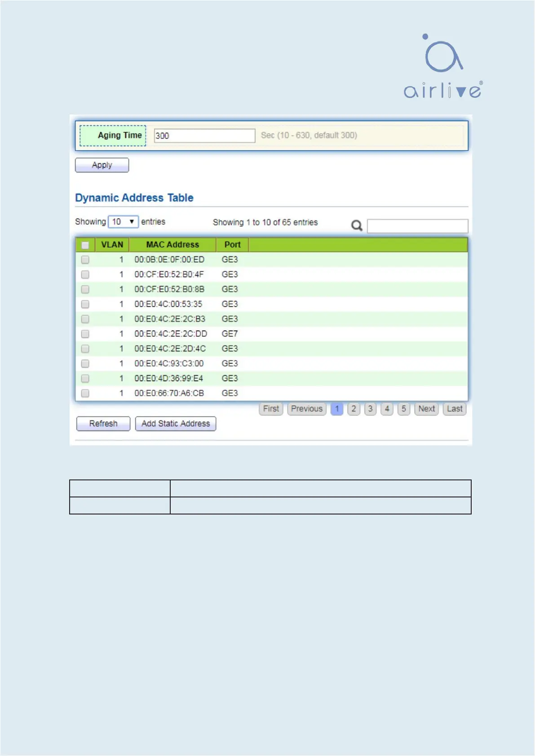Image resolution: width=535 pixels, height=756 pixels.
Task: Click the table search text box
Action: [x=417, y=226]
